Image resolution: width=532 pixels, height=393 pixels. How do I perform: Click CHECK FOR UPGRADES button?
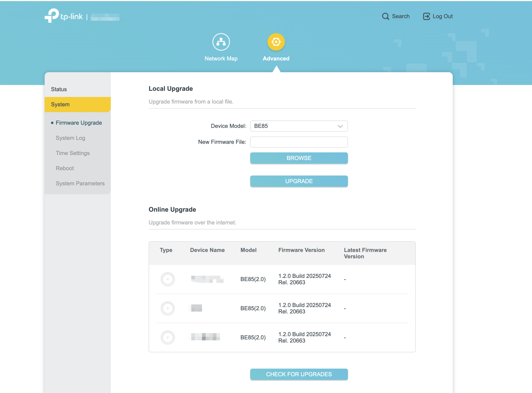299,374
